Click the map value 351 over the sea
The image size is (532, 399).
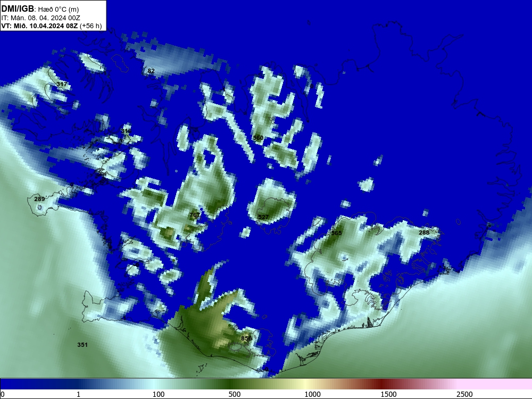click(82, 345)
